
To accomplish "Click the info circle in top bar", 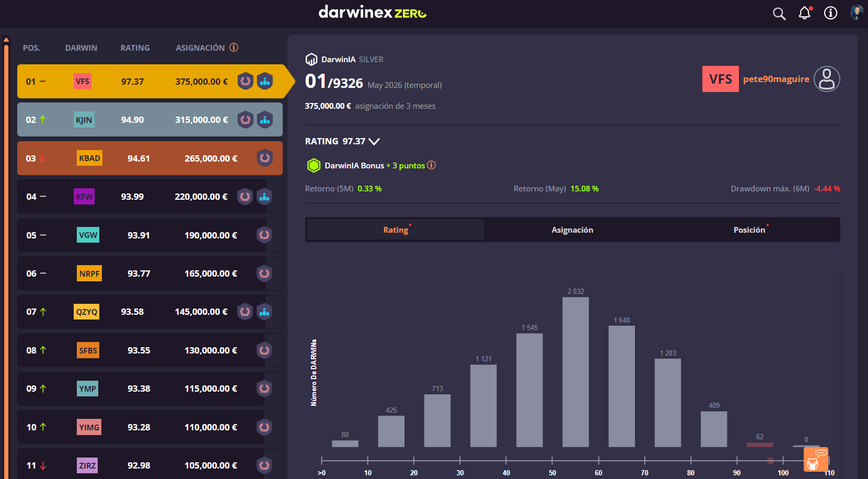I will tap(830, 13).
